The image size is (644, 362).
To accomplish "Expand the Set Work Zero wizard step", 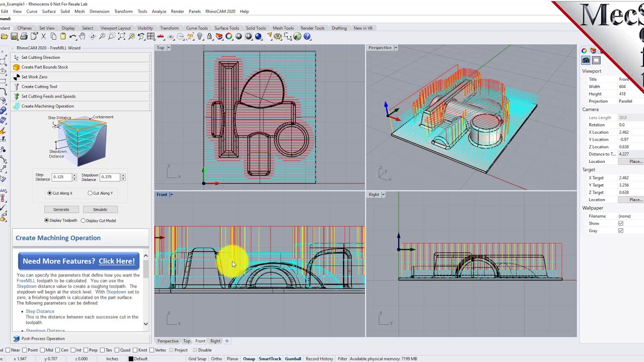I will (34, 77).
